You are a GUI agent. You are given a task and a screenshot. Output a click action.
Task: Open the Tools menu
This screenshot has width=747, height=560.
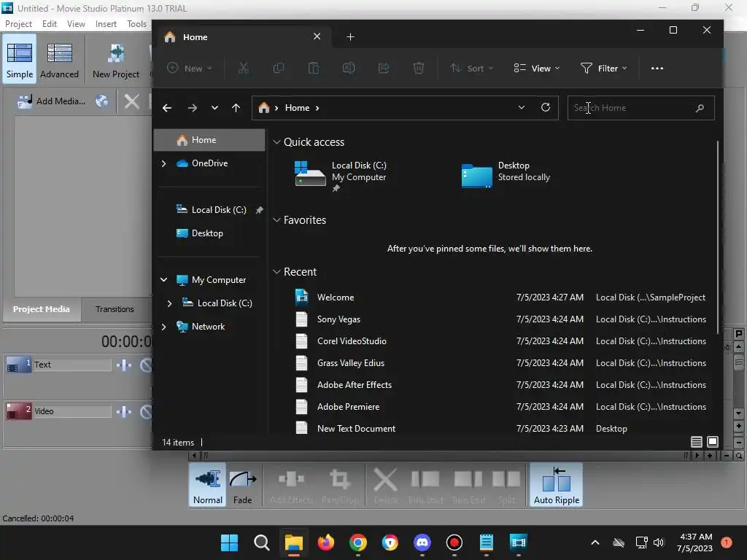click(136, 24)
